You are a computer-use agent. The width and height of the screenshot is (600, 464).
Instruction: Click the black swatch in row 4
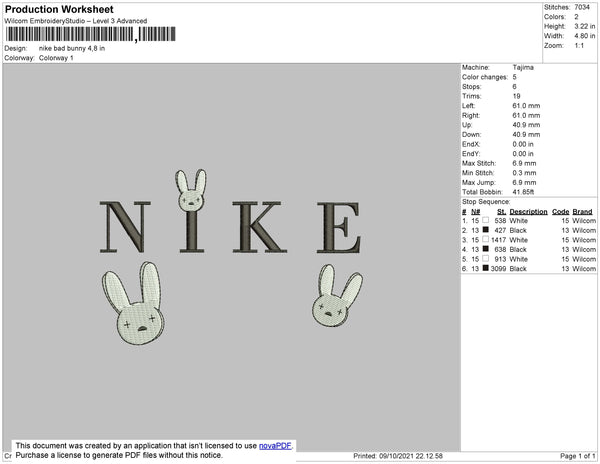tap(486, 249)
